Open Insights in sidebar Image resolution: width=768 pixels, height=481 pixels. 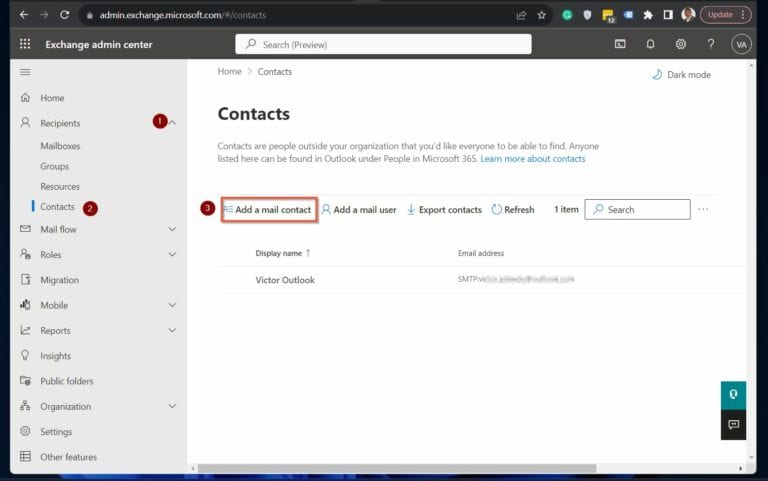point(55,356)
